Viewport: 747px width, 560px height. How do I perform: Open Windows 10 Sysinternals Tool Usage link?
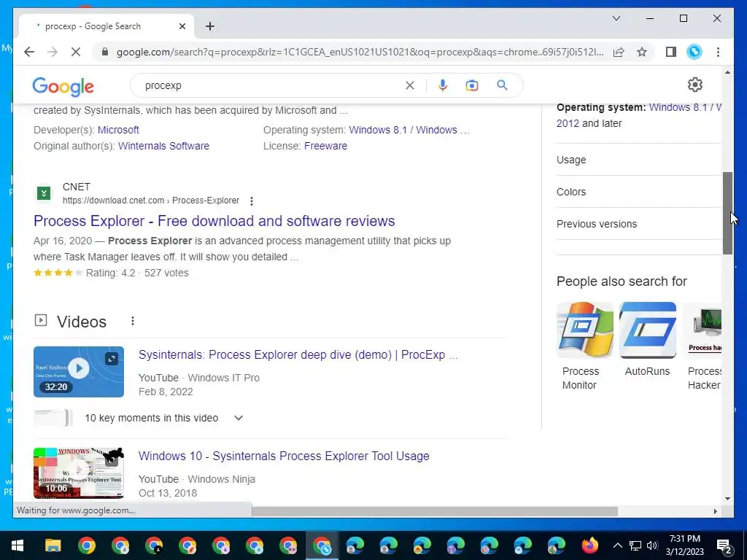pos(284,456)
